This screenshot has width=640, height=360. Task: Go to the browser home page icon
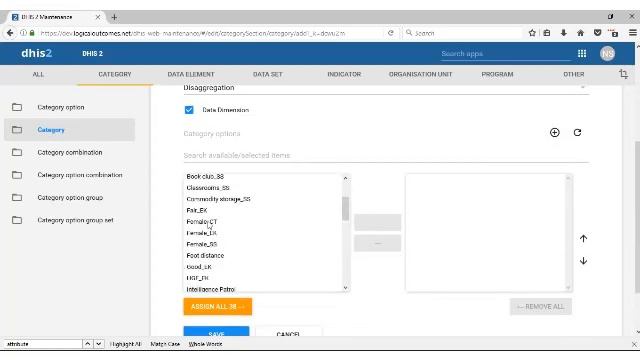580,33
